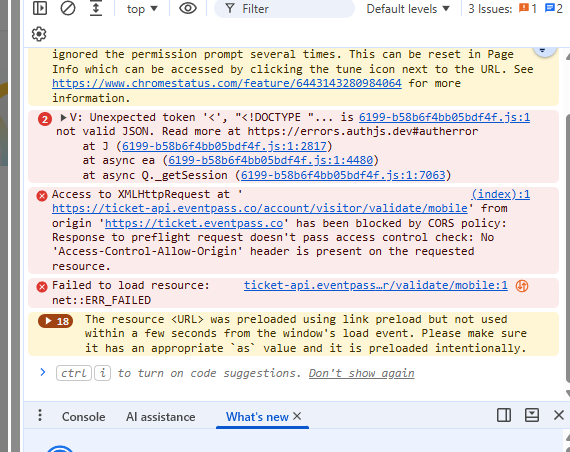The width and height of the screenshot is (570, 452).
Task: Switch to the Console drawer tab
Action: [83, 416]
